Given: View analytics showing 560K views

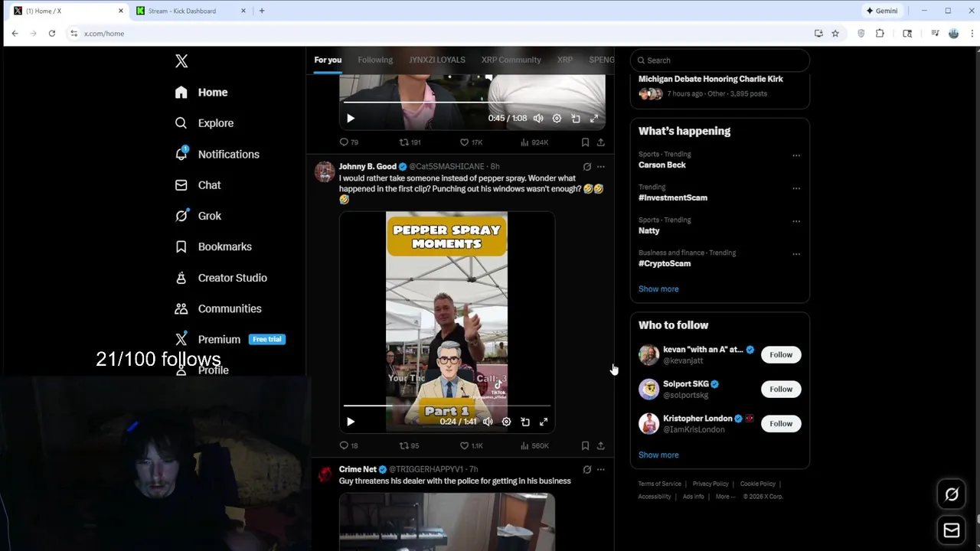Looking at the screenshot, I should click(534, 445).
